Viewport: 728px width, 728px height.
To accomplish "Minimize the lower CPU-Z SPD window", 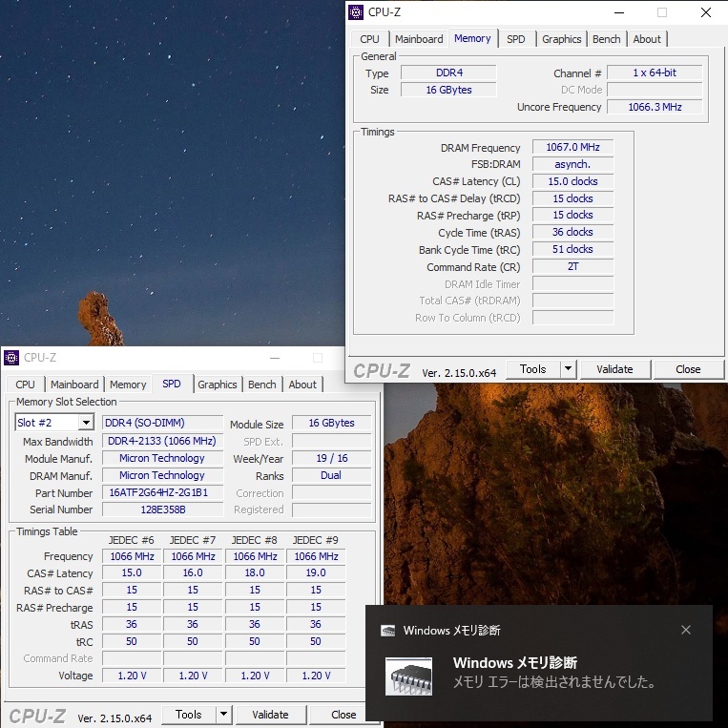I will click(x=274, y=358).
